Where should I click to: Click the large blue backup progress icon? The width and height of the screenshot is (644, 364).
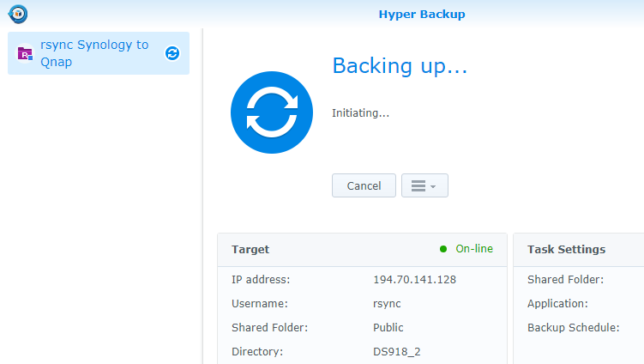(x=272, y=112)
